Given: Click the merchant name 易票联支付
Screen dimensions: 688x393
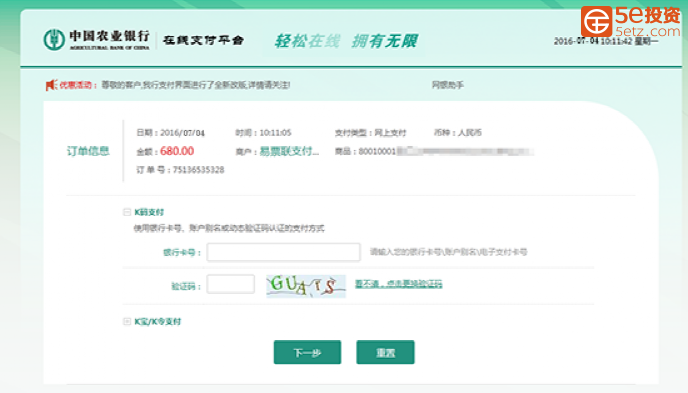Looking at the screenshot, I should coord(289,151).
